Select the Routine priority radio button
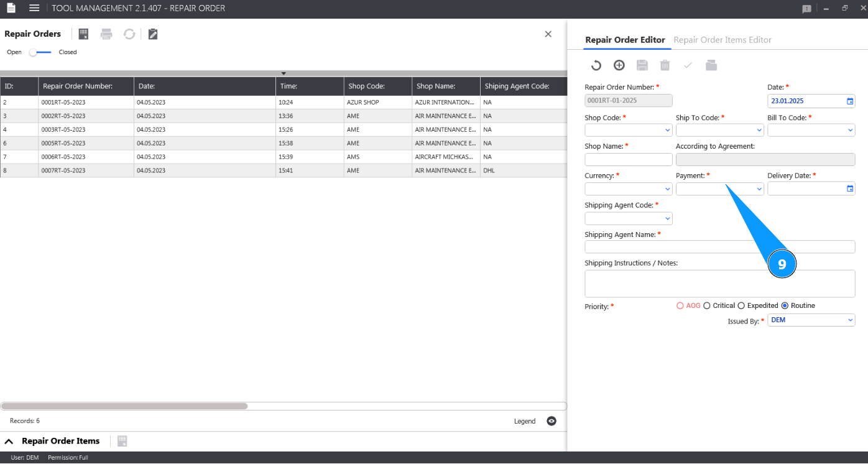The image size is (868, 464). click(x=785, y=305)
